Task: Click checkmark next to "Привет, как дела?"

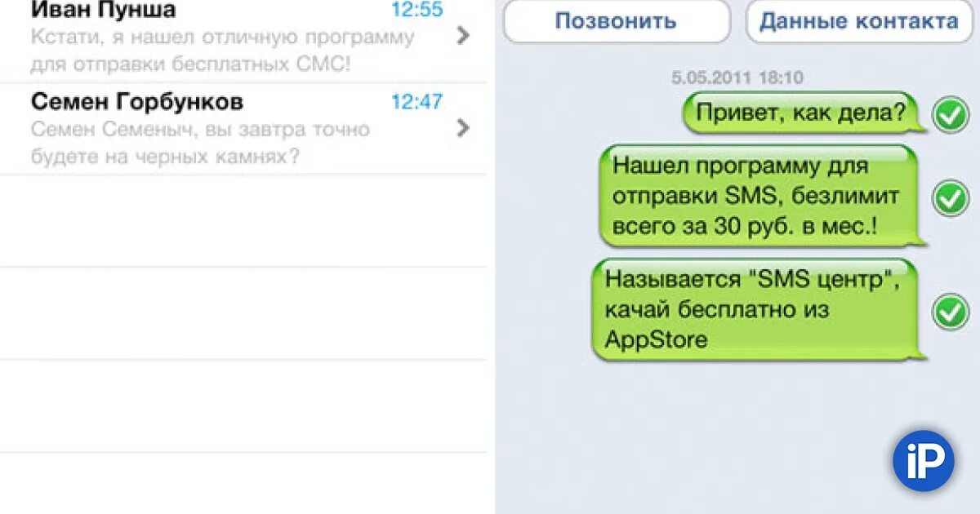Action: 951,115
